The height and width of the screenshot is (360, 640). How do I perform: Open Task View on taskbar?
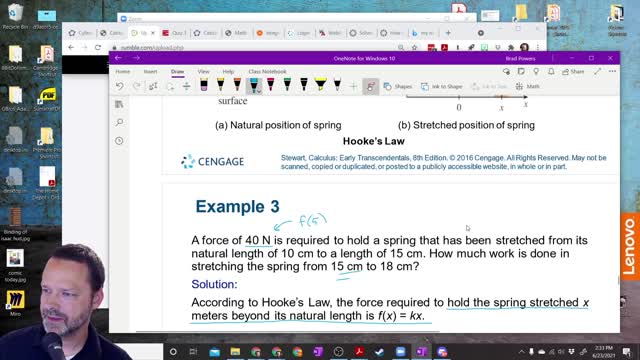point(193,351)
